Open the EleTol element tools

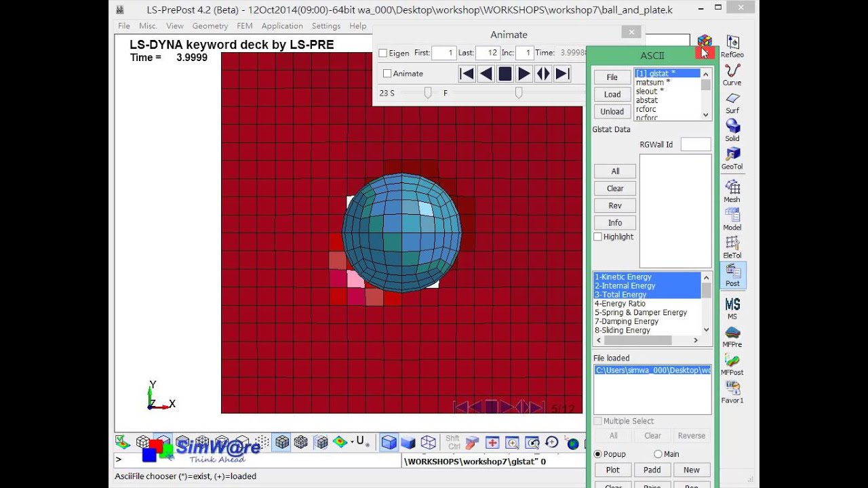732,247
